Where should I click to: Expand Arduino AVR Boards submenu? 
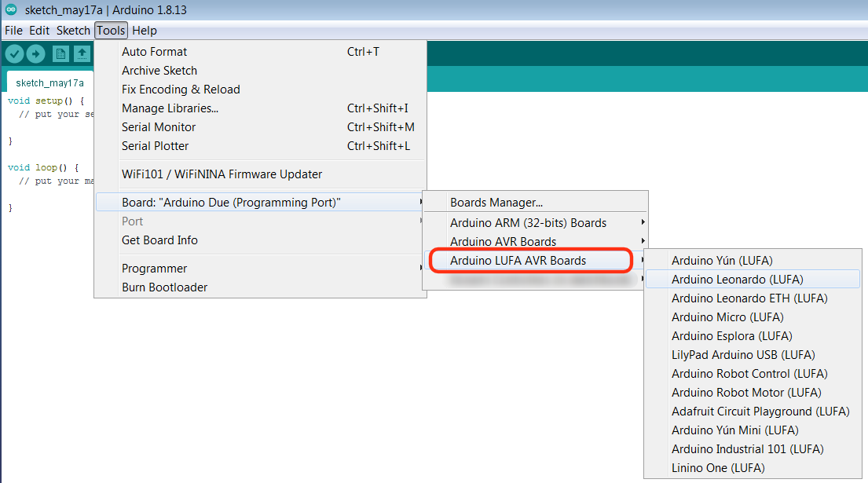(x=535, y=241)
